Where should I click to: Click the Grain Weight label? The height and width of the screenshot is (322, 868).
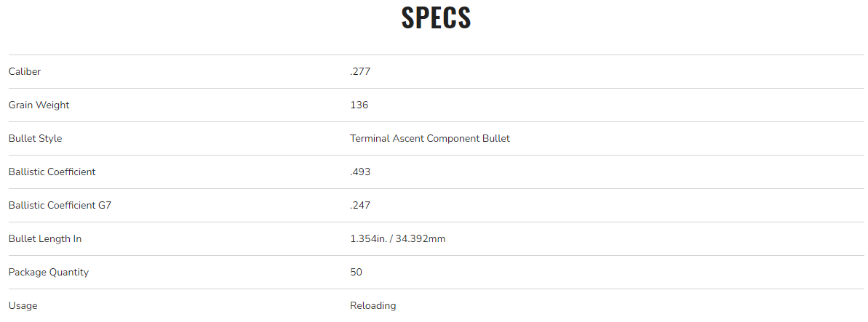pyautogui.click(x=39, y=105)
